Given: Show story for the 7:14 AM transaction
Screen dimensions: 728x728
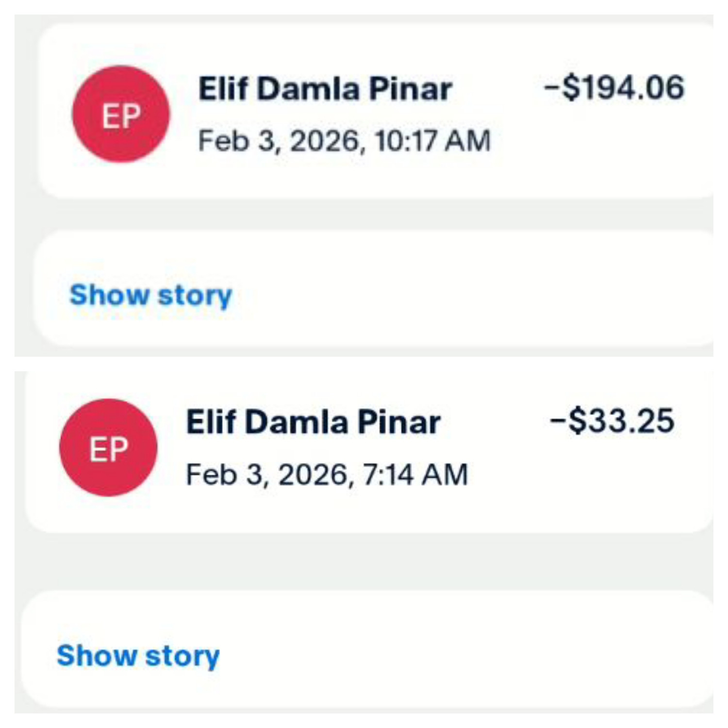Looking at the screenshot, I should (x=138, y=656).
